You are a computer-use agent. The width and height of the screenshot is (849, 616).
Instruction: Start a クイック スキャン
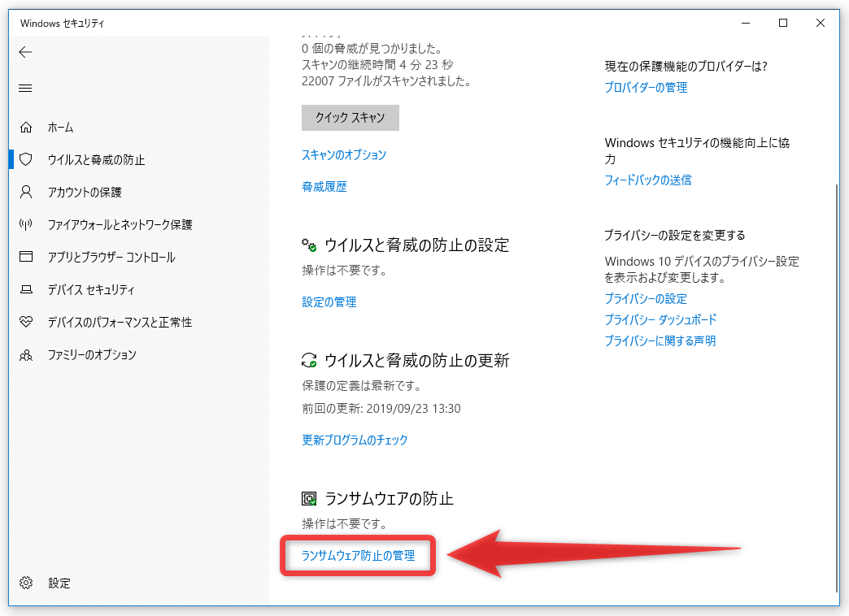[x=350, y=118]
